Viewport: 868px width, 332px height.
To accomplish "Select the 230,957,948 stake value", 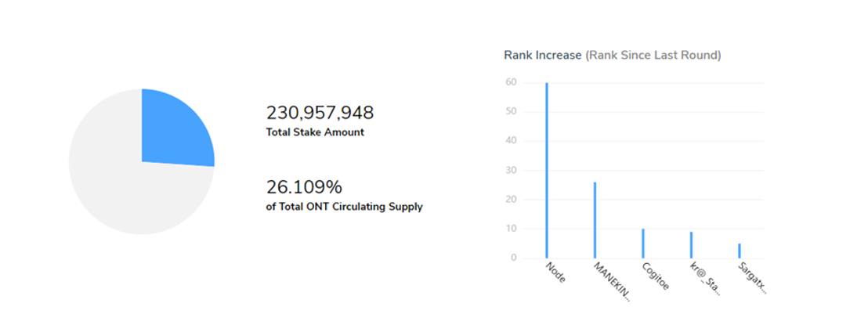I will point(320,113).
